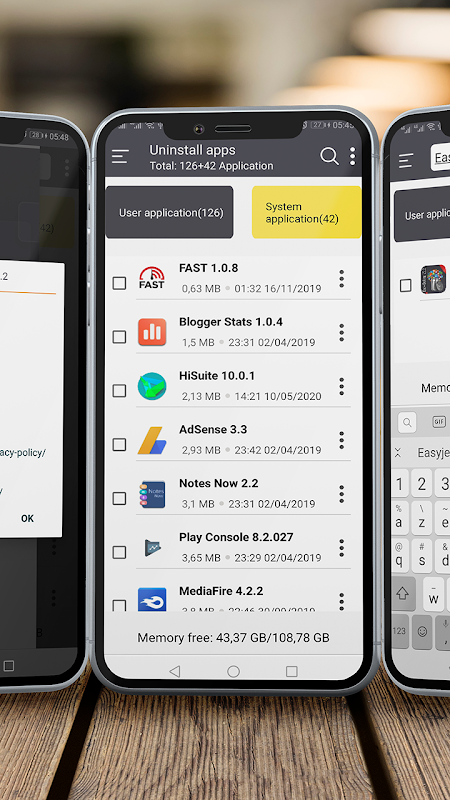Tap the Android back navigation button

coord(174,671)
